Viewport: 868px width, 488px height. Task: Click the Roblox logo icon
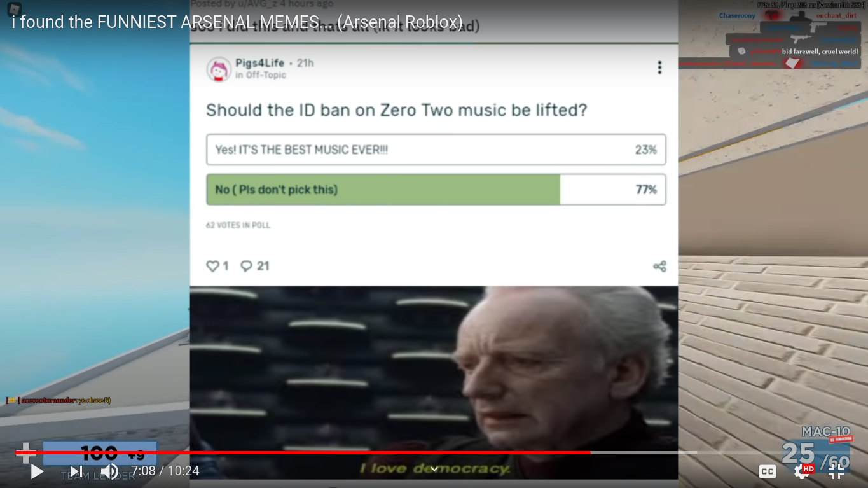pyautogui.click(x=14, y=9)
